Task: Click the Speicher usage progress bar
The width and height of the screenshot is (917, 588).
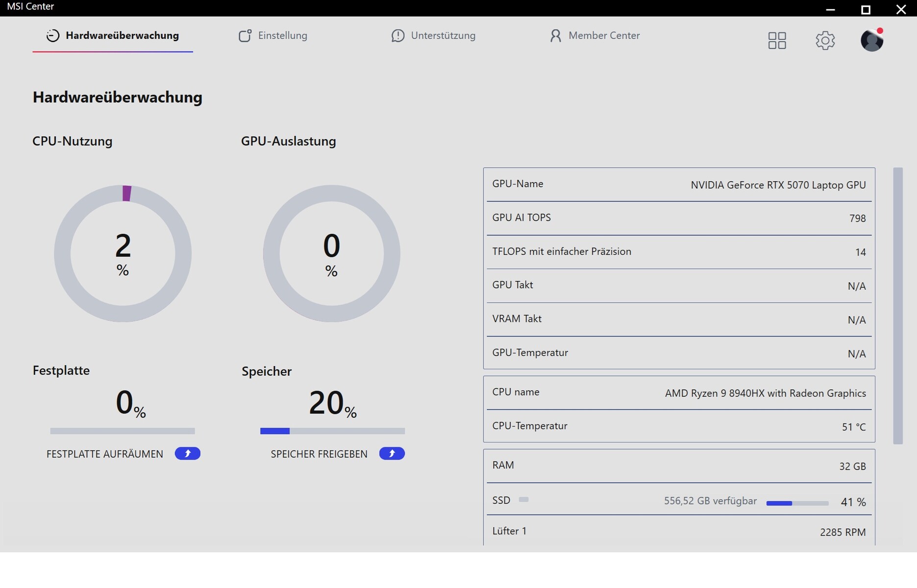Action: tap(332, 431)
